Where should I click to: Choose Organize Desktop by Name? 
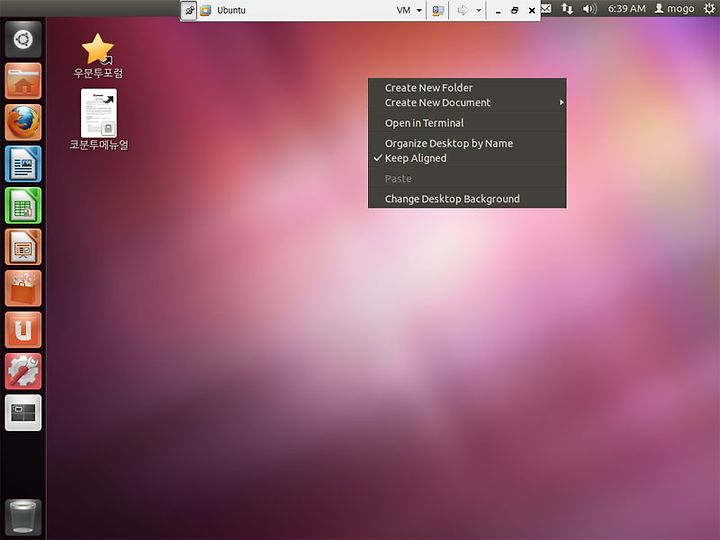coord(467,144)
